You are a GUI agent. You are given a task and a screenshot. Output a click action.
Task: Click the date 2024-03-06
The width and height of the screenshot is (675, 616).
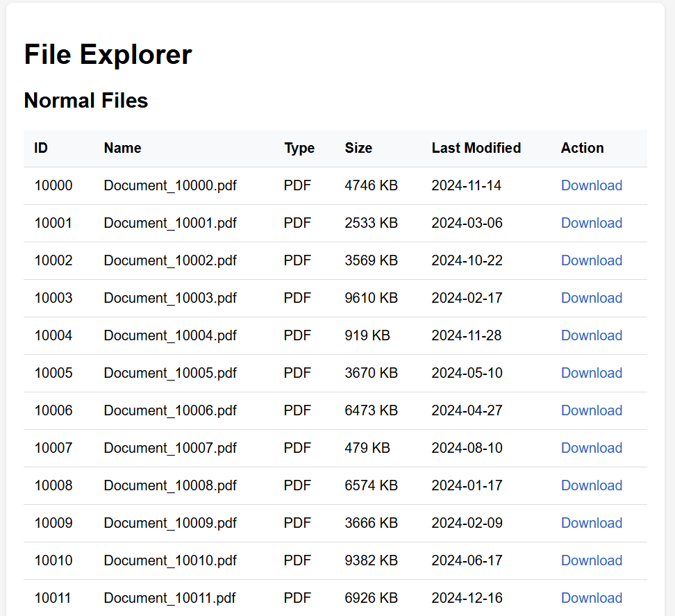(467, 223)
